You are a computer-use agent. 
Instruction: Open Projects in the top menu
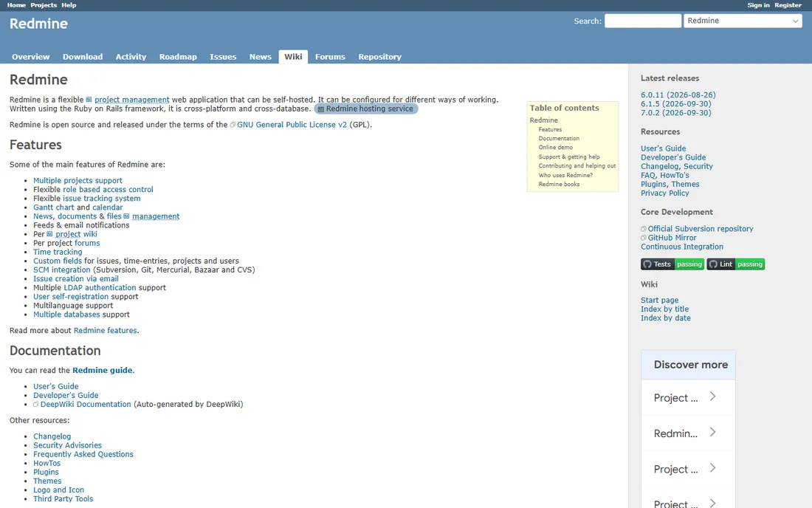tap(44, 5)
